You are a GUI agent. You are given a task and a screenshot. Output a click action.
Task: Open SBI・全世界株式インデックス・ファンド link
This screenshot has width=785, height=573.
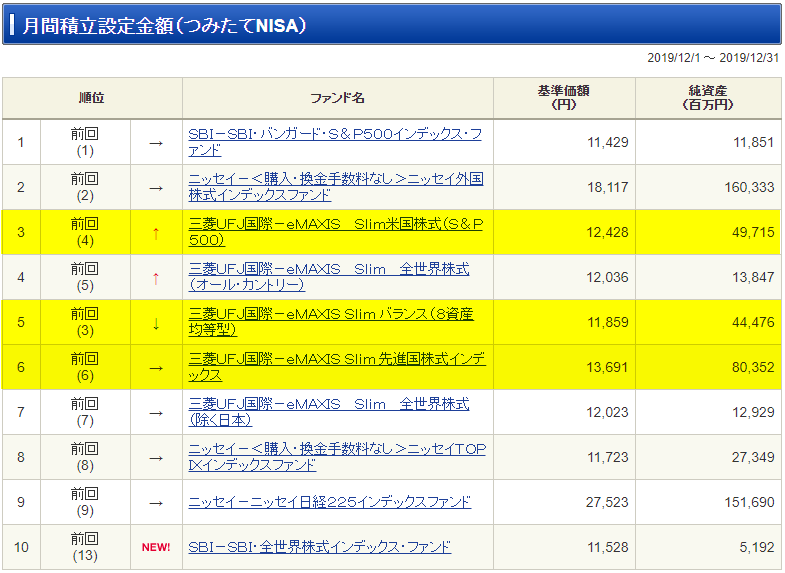click(x=319, y=547)
